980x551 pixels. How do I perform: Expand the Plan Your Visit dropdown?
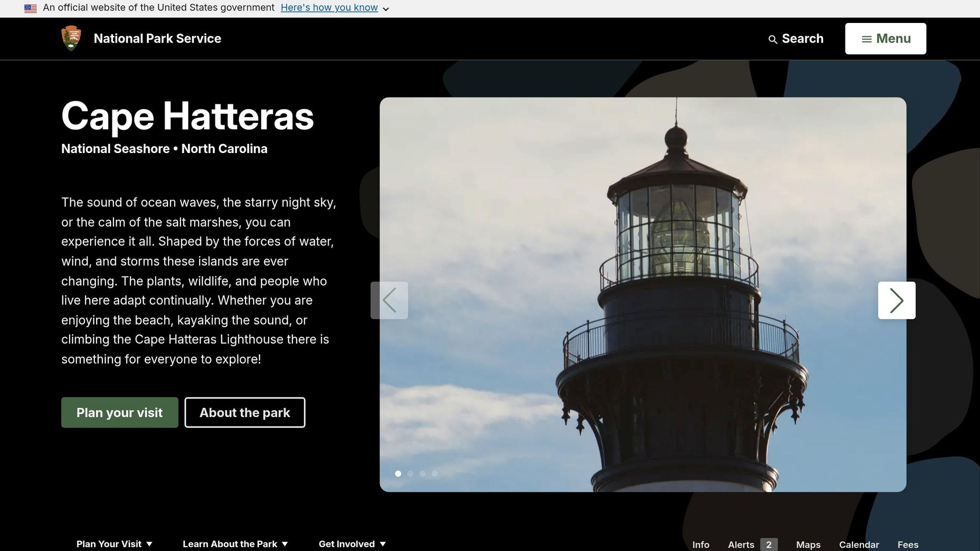[x=114, y=544]
